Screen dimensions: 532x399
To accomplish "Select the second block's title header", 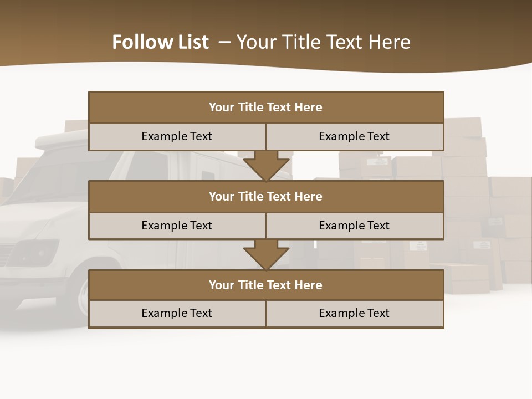I will tap(265, 196).
